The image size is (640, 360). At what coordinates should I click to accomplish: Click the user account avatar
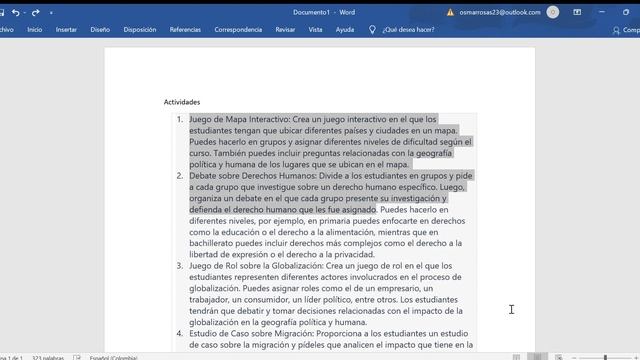tap(553, 12)
